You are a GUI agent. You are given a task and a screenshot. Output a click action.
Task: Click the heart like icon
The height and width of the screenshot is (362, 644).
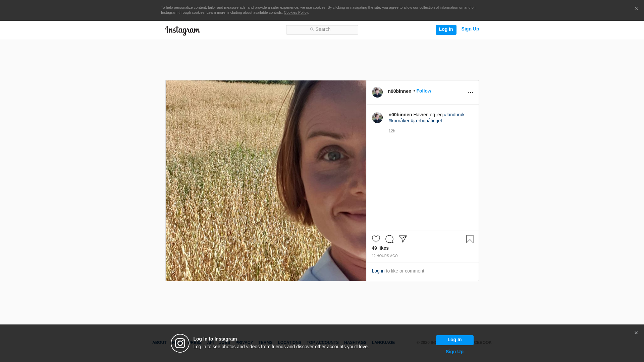coord(376,239)
